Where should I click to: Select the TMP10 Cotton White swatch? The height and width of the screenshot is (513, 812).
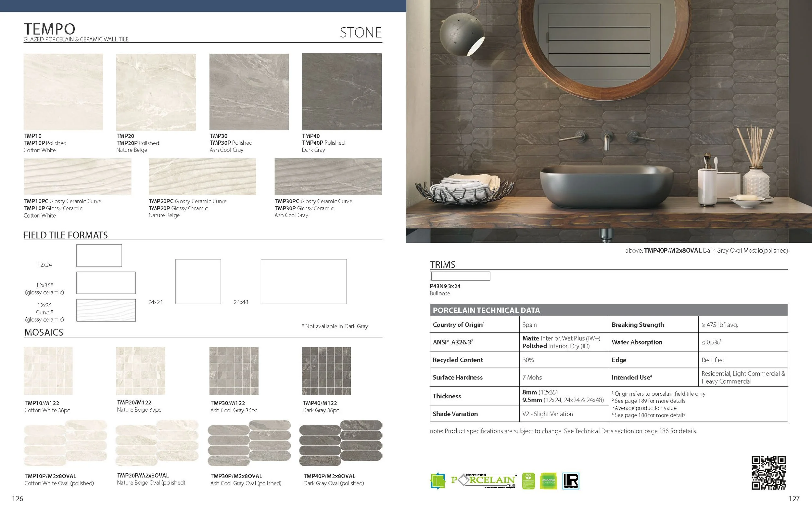(x=63, y=92)
